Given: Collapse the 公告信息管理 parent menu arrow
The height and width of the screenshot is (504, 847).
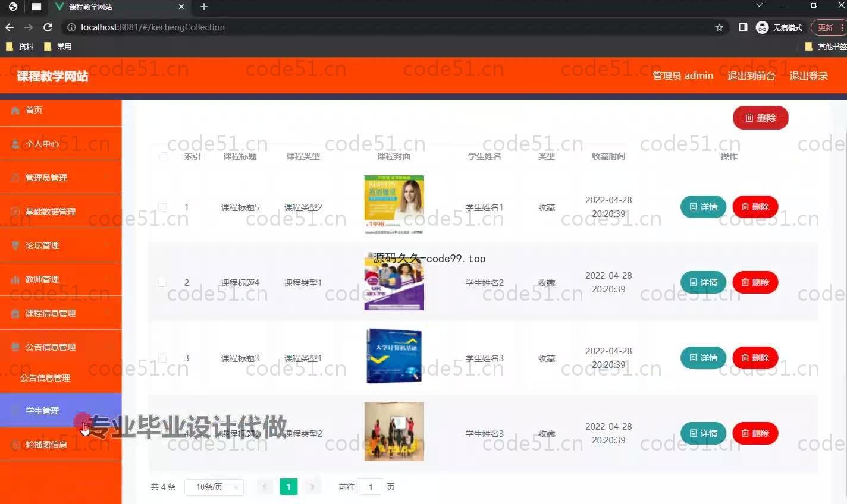Looking at the screenshot, I should [x=107, y=347].
